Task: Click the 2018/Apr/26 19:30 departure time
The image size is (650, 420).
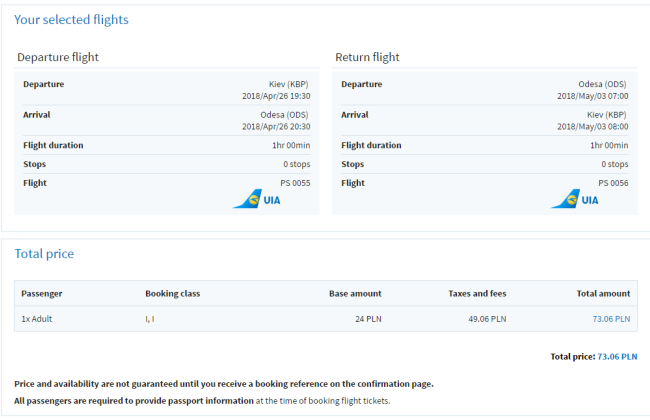Action: pos(276,96)
